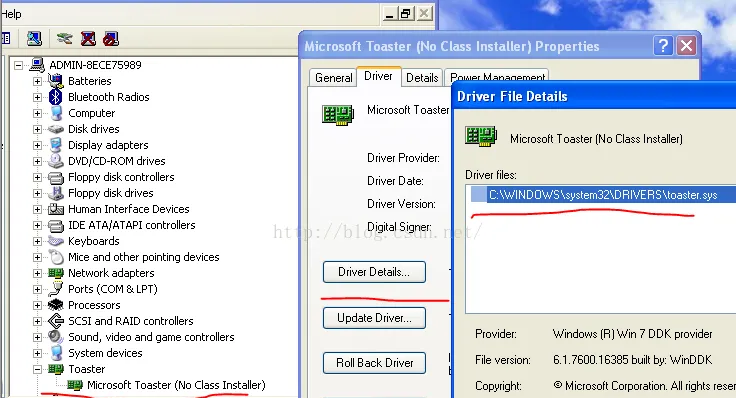Screen dimensions: 736x398
Task: Click the Toaster category icon
Action: pos(56,369)
